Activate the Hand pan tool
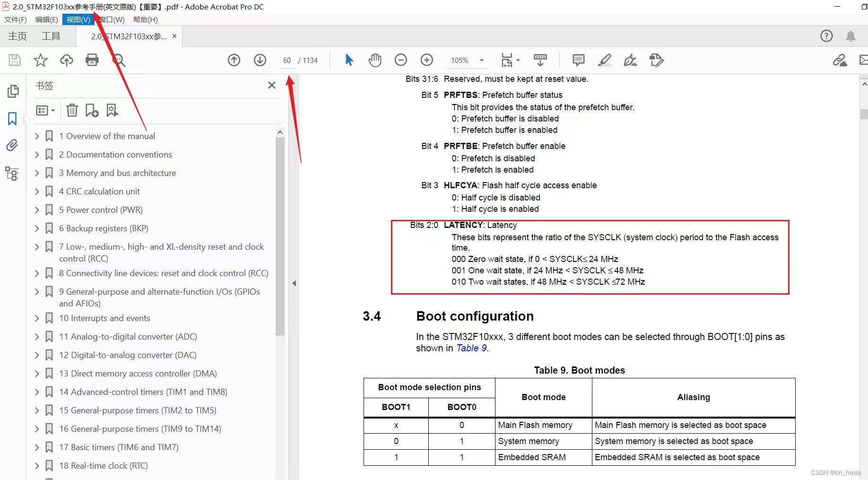Screen dimensions: 868x480 coord(375,60)
